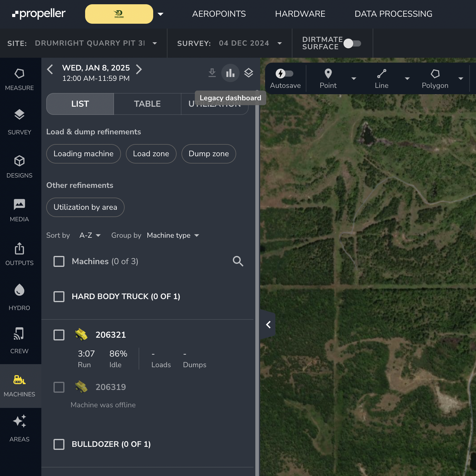
Task: Switch to the Table tab
Action: click(147, 104)
